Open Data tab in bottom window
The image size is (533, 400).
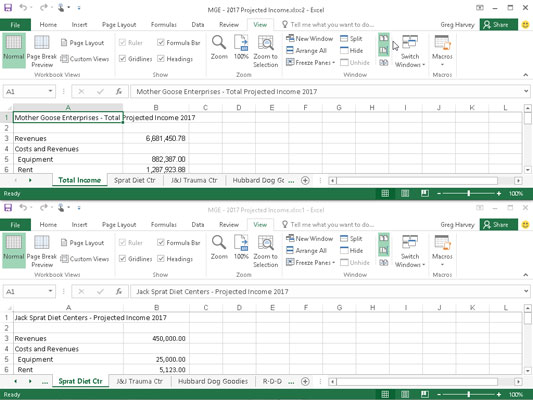click(197, 225)
